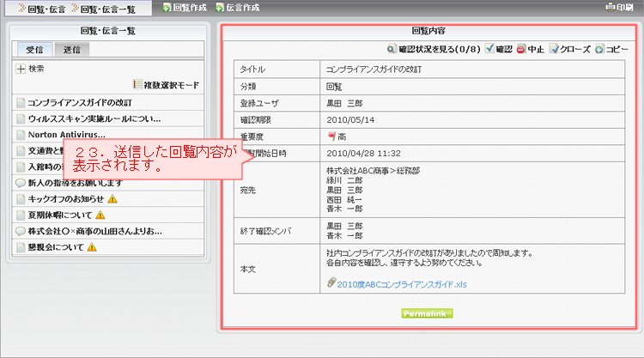Viewport: 644px width, 358px height.
Task: Click the クローズ action text
Action: 575,49
